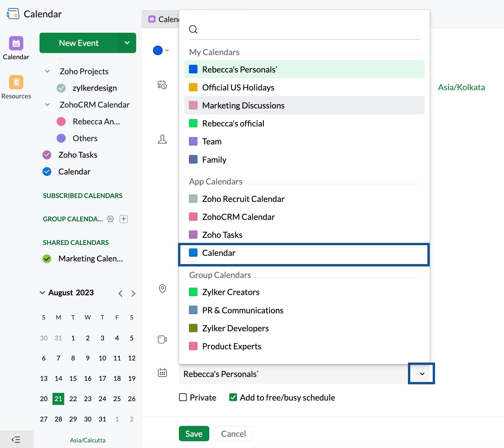The width and height of the screenshot is (504, 448).
Task: Select Rebecca's Personals` calendar option
Action: pyautogui.click(x=304, y=69)
